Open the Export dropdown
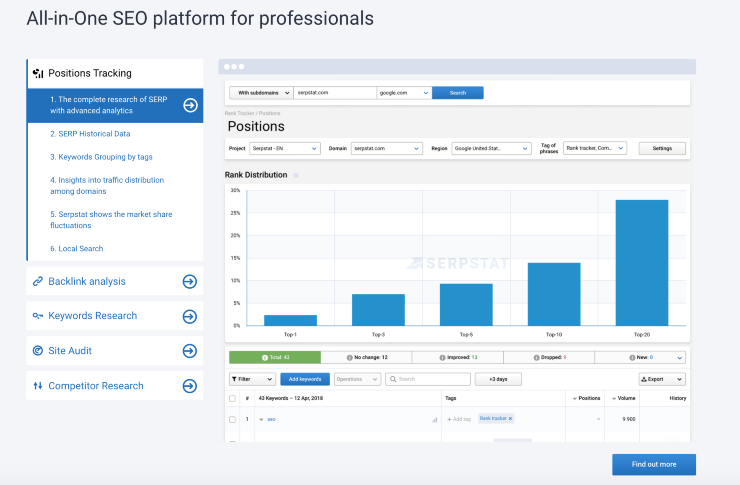 click(662, 380)
